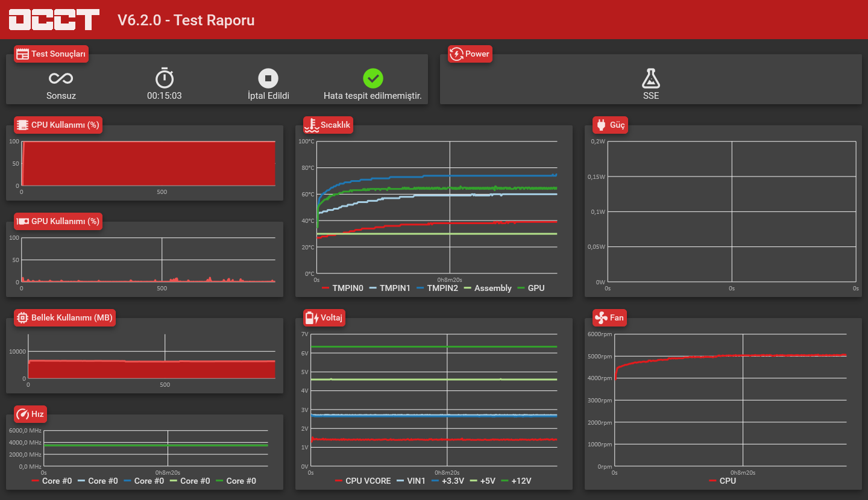Screen dimensions: 868x500
Task: Click the flask icon above SSE
Action: coord(651,78)
